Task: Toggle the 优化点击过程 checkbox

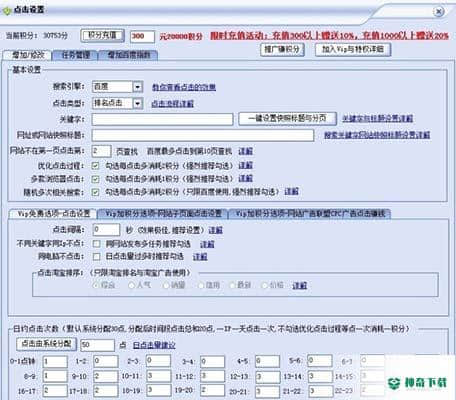Action: point(95,166)
